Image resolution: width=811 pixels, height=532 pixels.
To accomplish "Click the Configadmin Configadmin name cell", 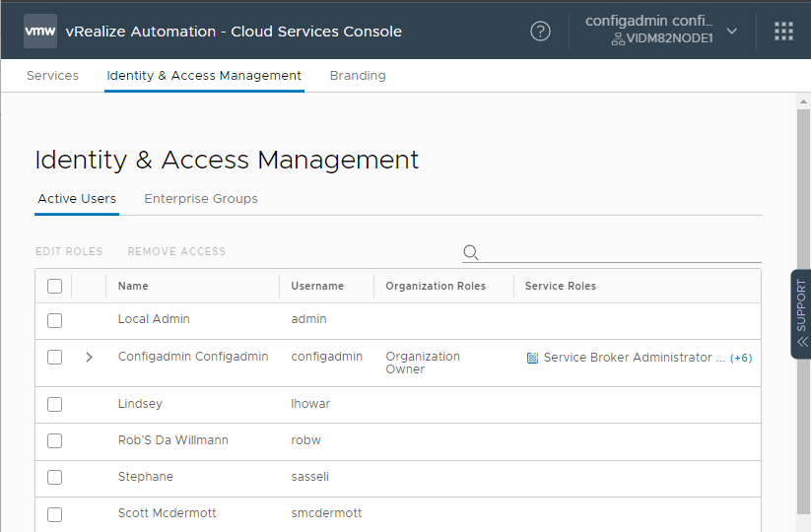I will point(193,357).
